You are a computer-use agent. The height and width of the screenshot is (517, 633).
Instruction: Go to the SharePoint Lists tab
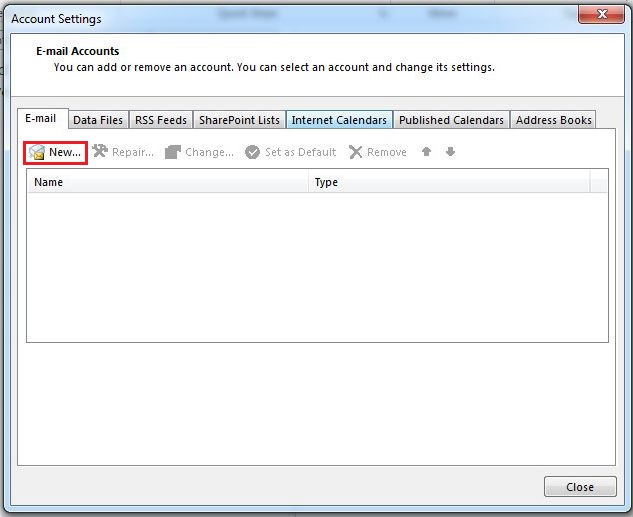pyautogui.click(x=239, y=120)
